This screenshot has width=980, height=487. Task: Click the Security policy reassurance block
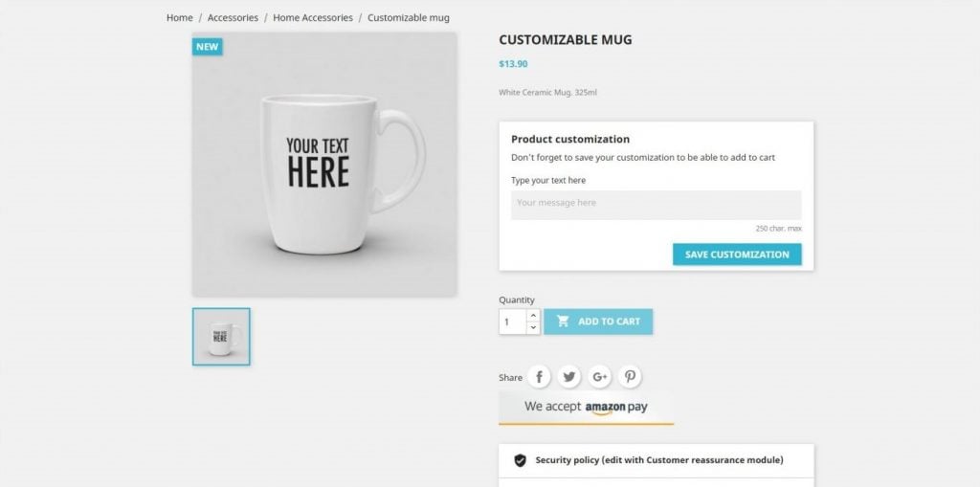click(x=658, y=460)
